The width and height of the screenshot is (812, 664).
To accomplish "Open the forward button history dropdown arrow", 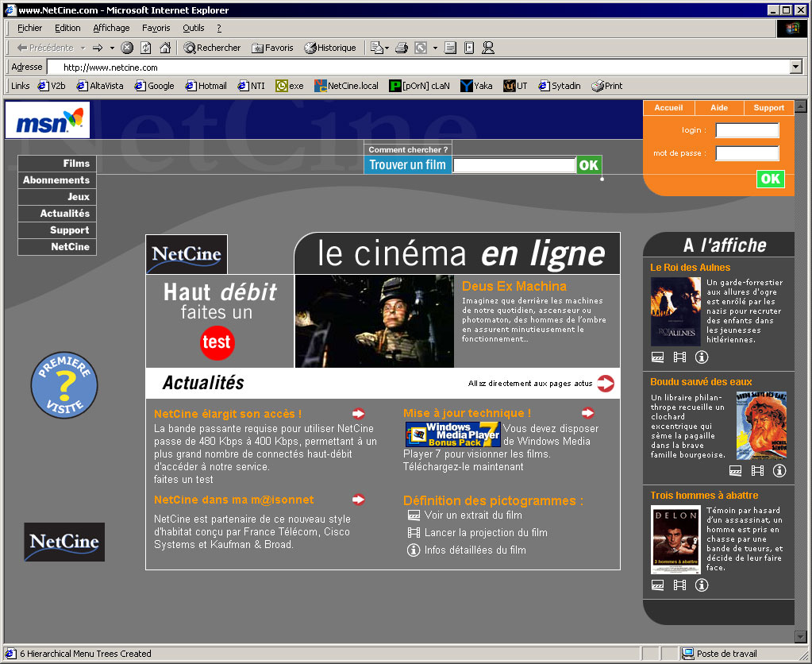I will pyautogui.click(x=112, y=48).
